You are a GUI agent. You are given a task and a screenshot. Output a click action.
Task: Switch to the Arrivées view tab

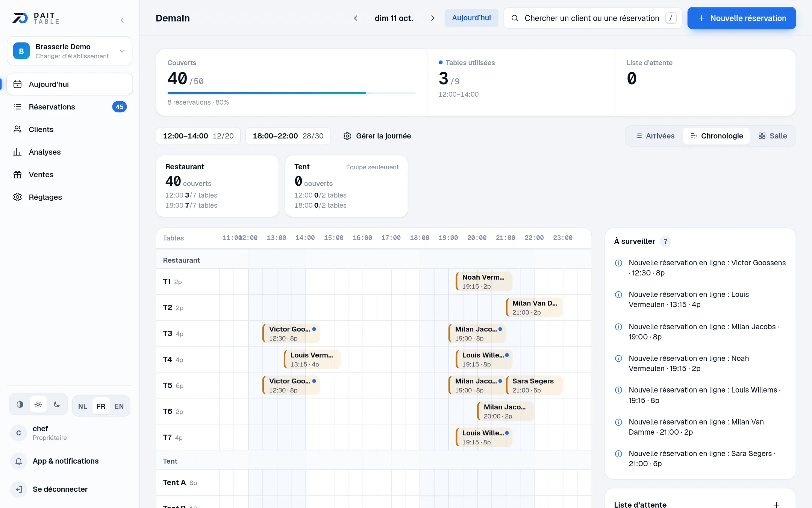[655, 136]
